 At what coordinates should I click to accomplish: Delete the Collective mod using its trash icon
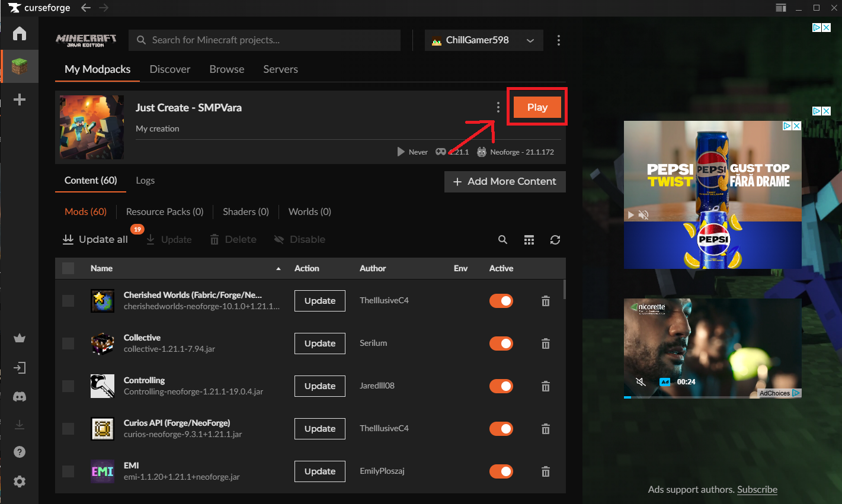tap(546, 344)
